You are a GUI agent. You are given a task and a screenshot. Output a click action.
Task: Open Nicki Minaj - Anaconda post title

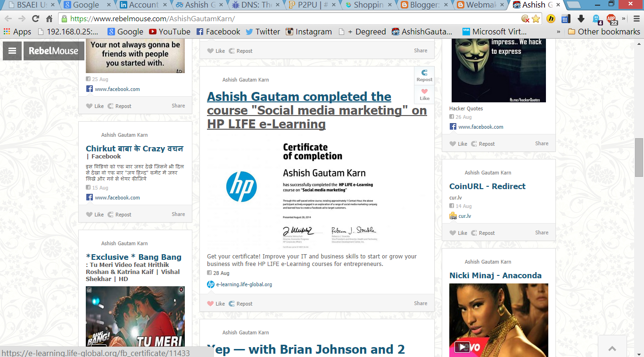pyautogui.click(x=495, y=275)
